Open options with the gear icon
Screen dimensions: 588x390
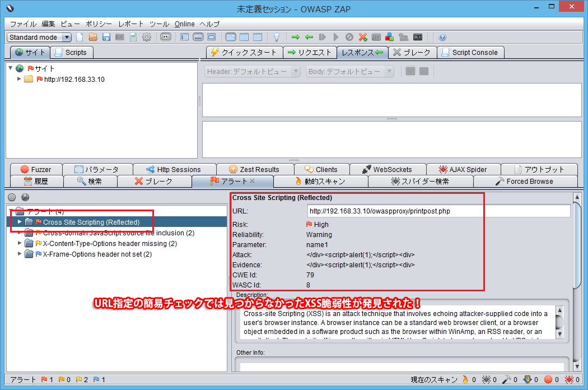click(x=147, y=37)
